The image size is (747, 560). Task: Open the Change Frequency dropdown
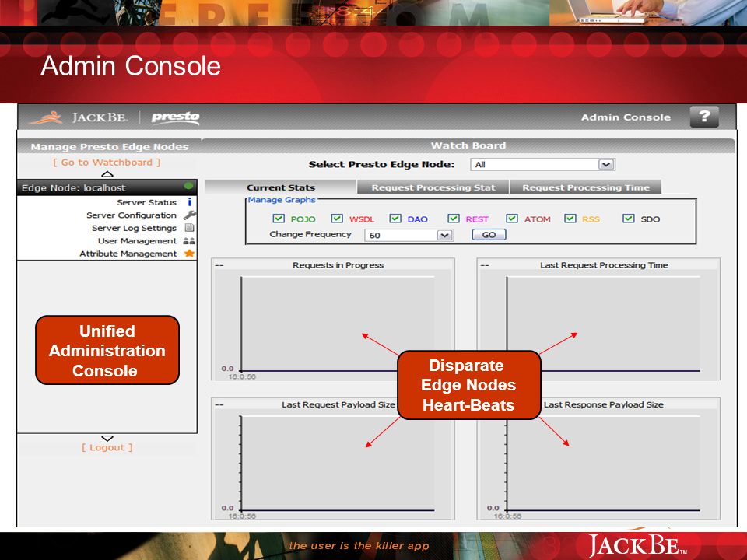click(x=409, y=235)
